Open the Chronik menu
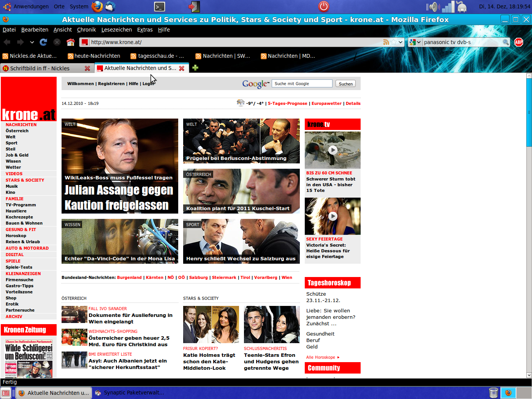The width and height of the screenshot is (532, 399). click(x=86, y=30)
